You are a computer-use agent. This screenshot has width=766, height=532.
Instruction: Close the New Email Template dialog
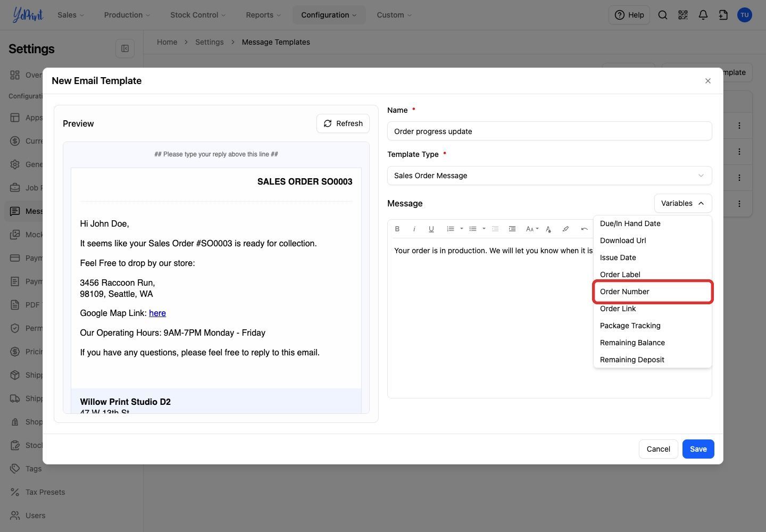[x=708, y=81]
